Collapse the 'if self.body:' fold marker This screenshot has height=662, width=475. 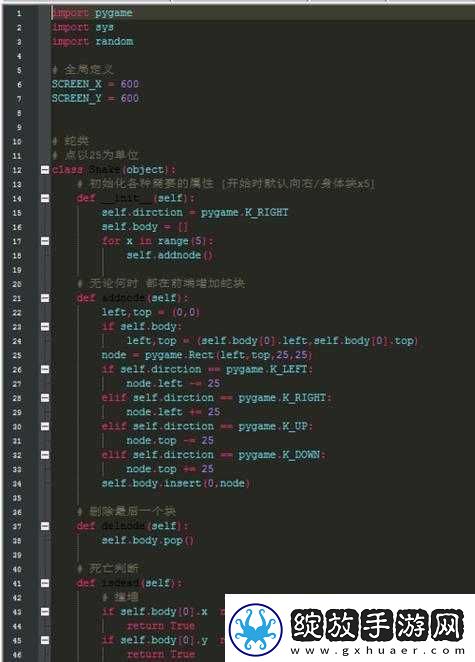(x=45, y=326)
